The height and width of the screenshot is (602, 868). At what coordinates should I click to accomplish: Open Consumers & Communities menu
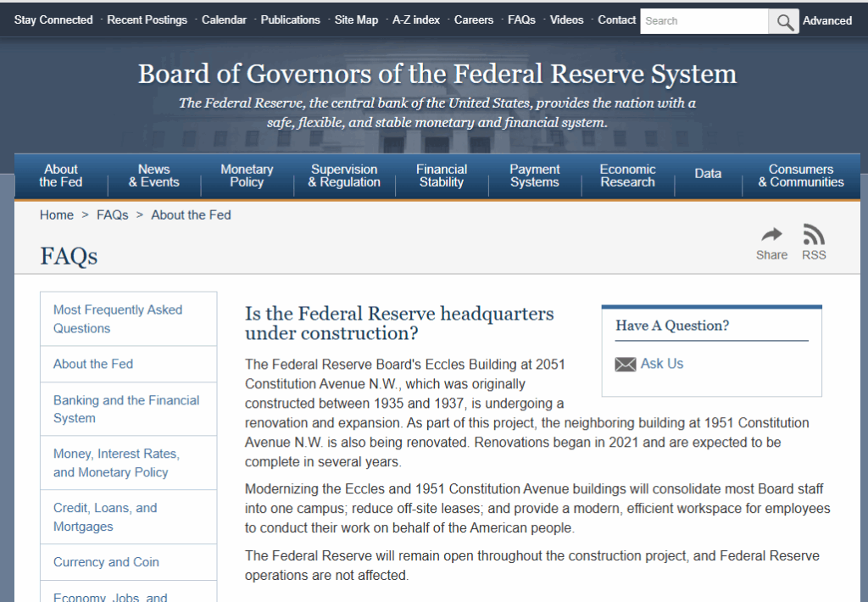(x=801, y=176)
